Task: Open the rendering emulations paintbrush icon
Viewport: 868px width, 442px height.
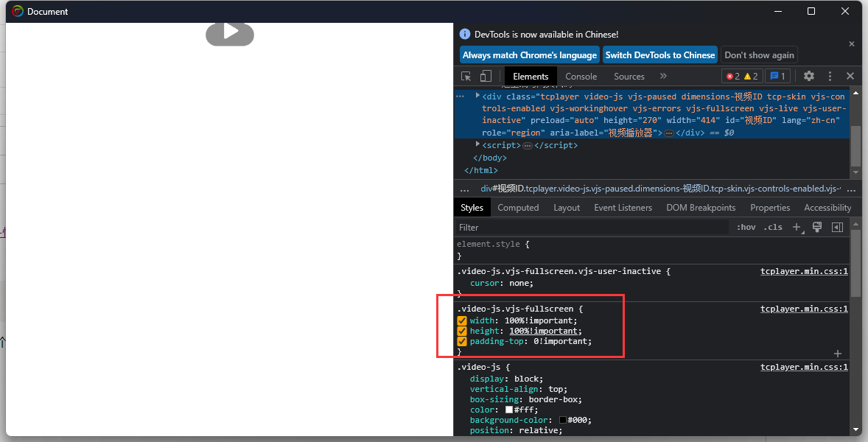Action: [817, 228]
